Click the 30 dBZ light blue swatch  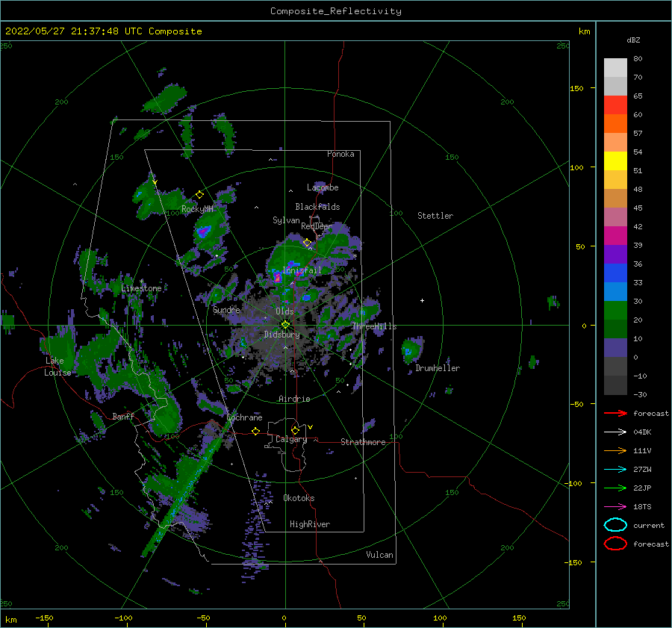click(615, 291)
